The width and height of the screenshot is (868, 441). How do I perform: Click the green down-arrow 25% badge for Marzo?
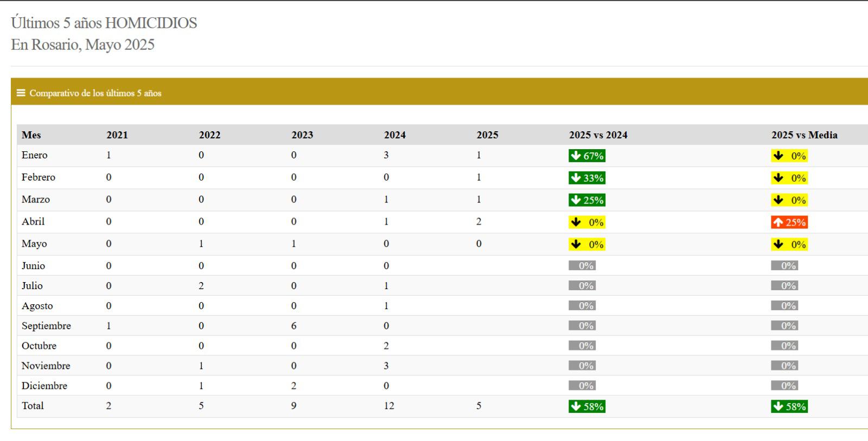[x=586, y=200]
